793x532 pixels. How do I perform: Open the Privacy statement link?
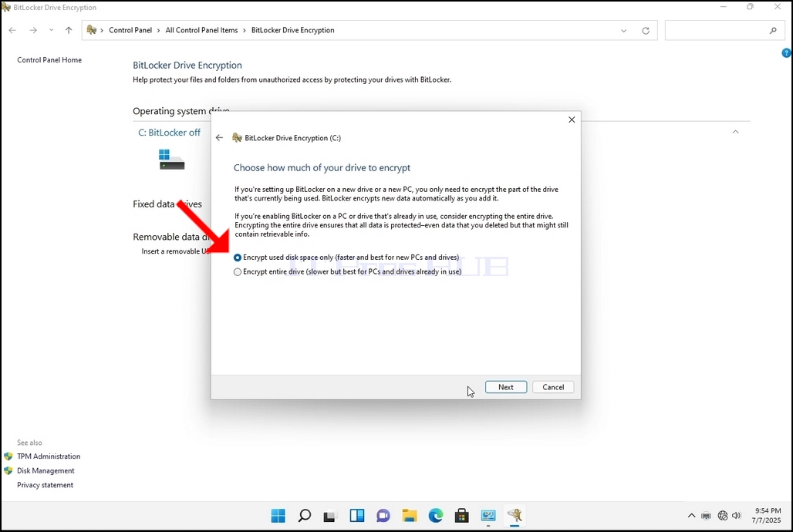click(x=45, y=485)
